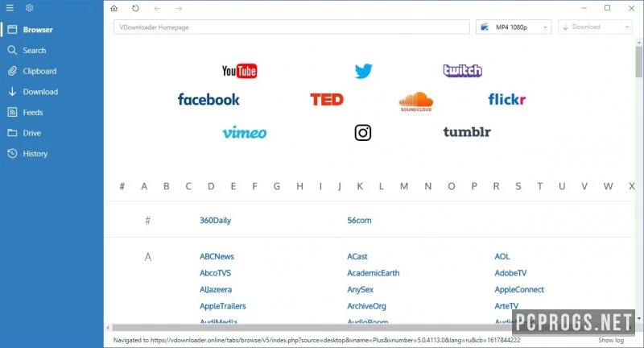Open the AOL link
This screenshot has height=348, width=644.
point(502,256)
